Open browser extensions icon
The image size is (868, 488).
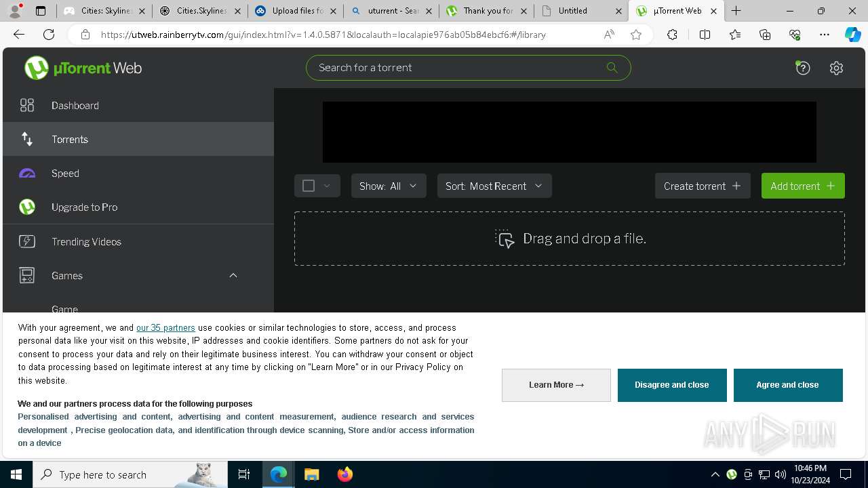coord(672,35)
